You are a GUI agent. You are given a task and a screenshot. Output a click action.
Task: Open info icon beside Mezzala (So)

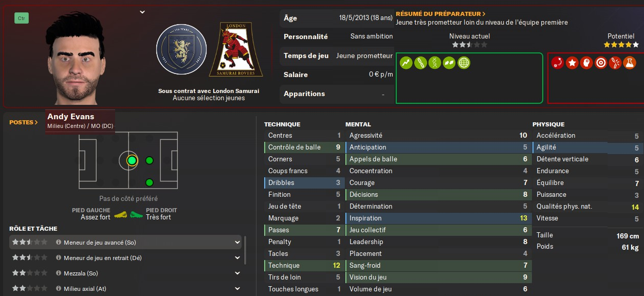[x=59, y=273]
